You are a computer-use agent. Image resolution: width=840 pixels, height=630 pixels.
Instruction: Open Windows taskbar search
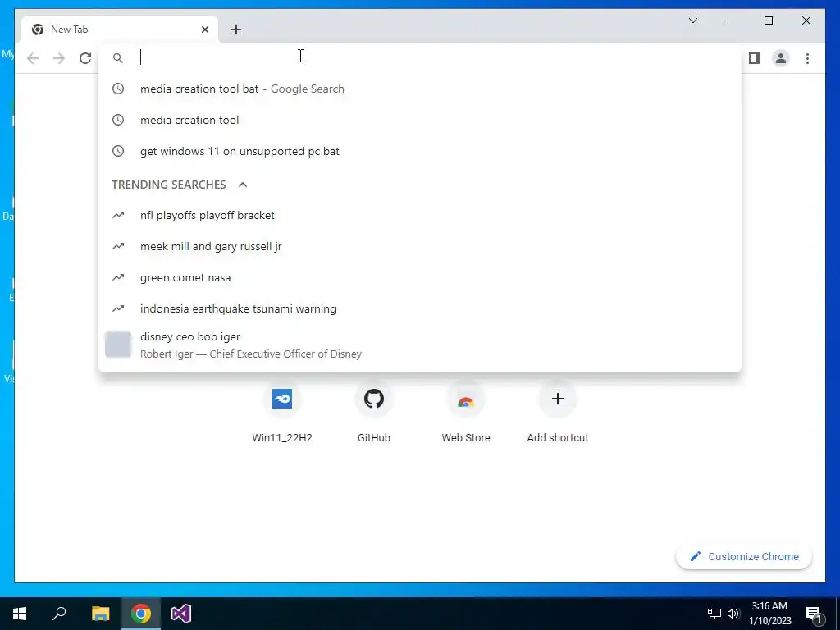(59, 614)
